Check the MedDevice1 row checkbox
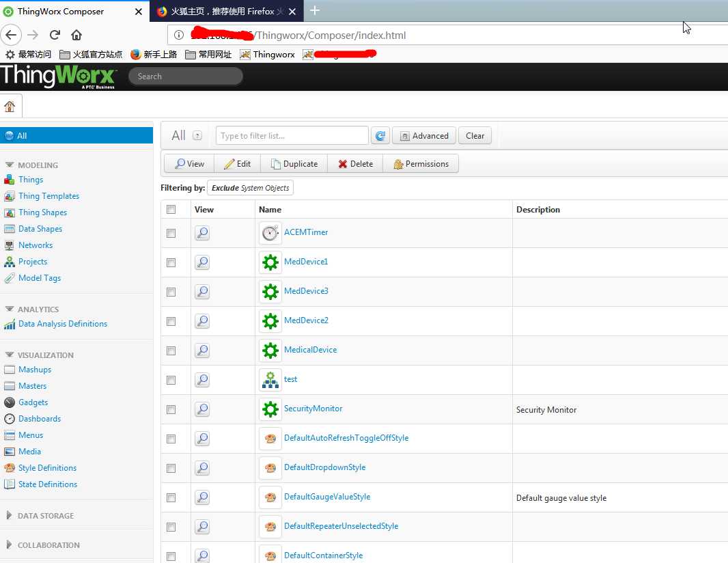 click(x=171, y=262)
